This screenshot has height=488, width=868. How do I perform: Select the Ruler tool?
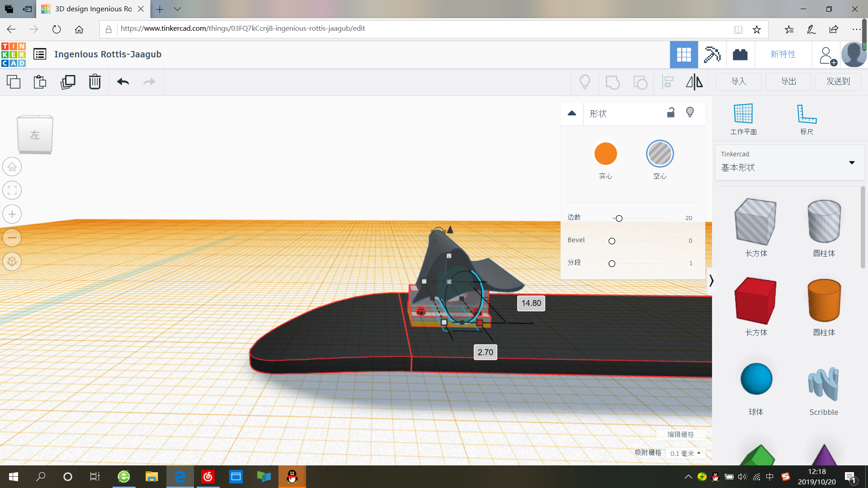807,119
